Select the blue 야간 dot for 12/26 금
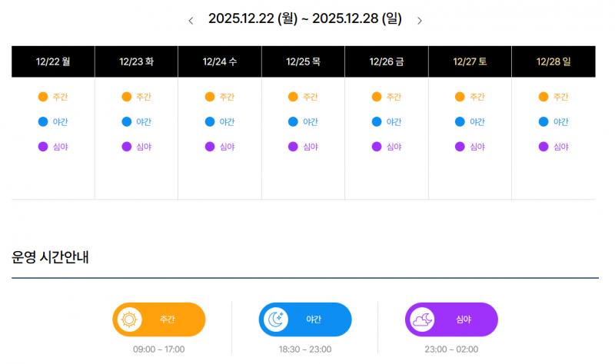The image size is (615, 364). pyautogui.click(x=377, y=121)
